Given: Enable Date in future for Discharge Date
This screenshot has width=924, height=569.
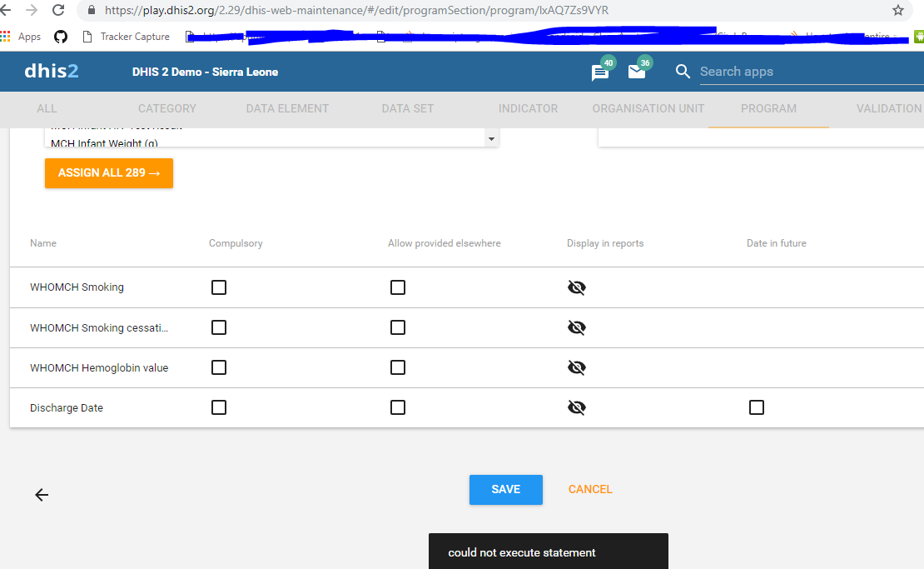Looking at the screenshot, I should pos(756,407).
